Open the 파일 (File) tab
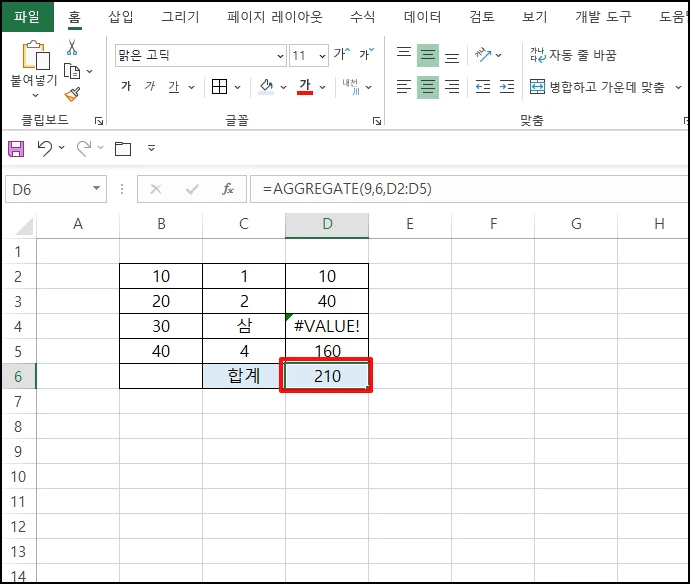 pos(27,17)
